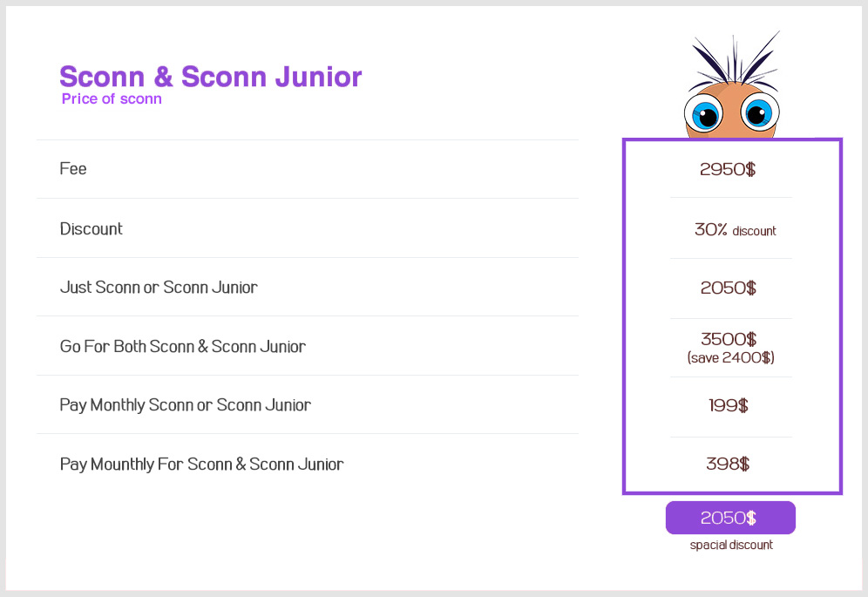868x597 pixels.
Task: Select Pay Mounthly For Sconn & Sconn Junior
Action: pos(201,464)
